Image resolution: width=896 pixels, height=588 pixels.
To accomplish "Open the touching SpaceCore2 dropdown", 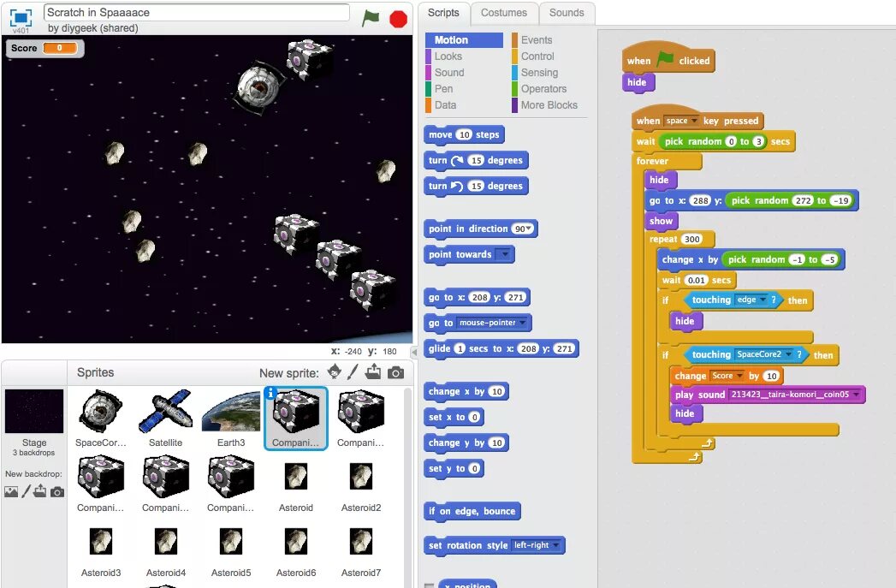I will pyautogui.click(x=788, y=354).
